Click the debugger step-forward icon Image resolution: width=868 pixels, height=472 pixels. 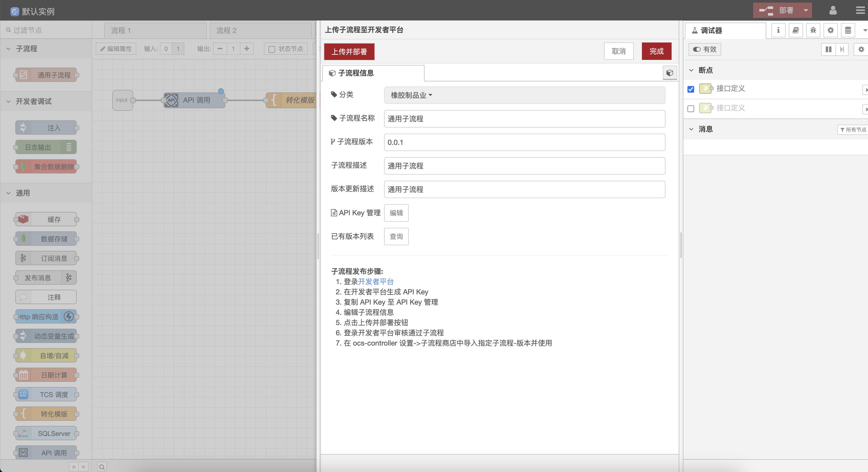(842, 50)
